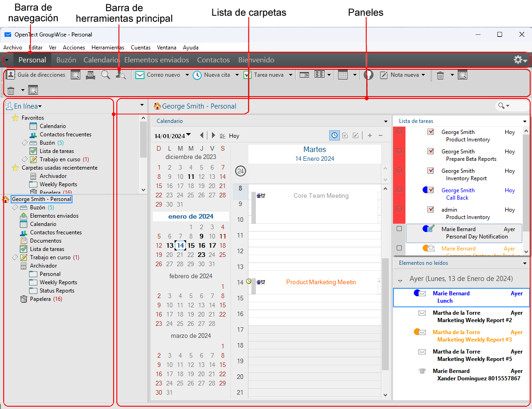Click the Nota nueva pencil icon
The image size is (532, 409).
tap(384, 75)
